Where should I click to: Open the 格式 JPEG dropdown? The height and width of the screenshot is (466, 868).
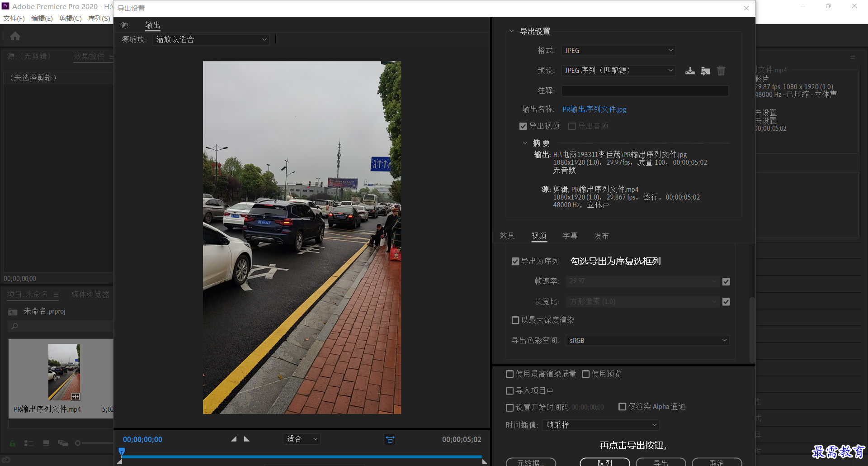pos(618,51)
